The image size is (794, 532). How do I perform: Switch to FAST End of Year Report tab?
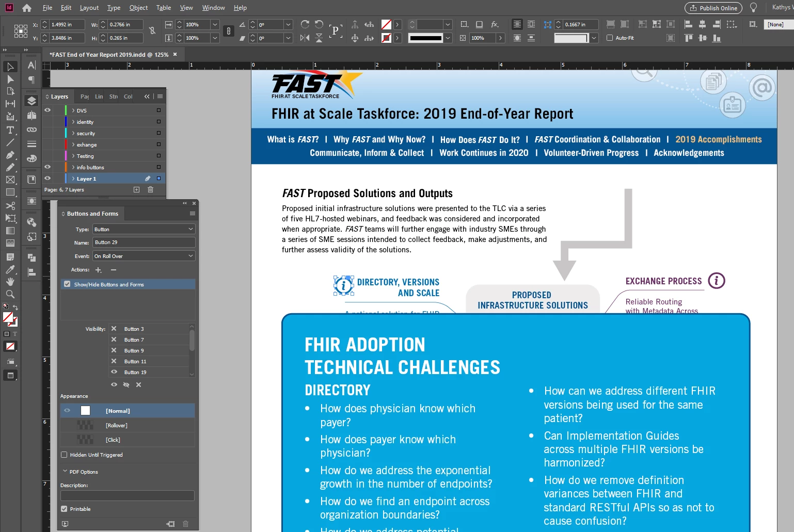tap(109, 54)
